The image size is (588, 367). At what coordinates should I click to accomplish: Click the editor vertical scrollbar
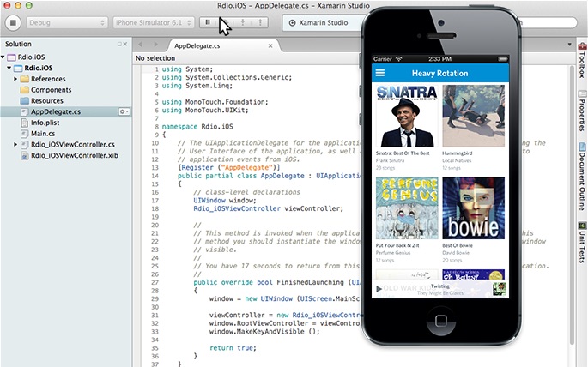coord(572,204)
